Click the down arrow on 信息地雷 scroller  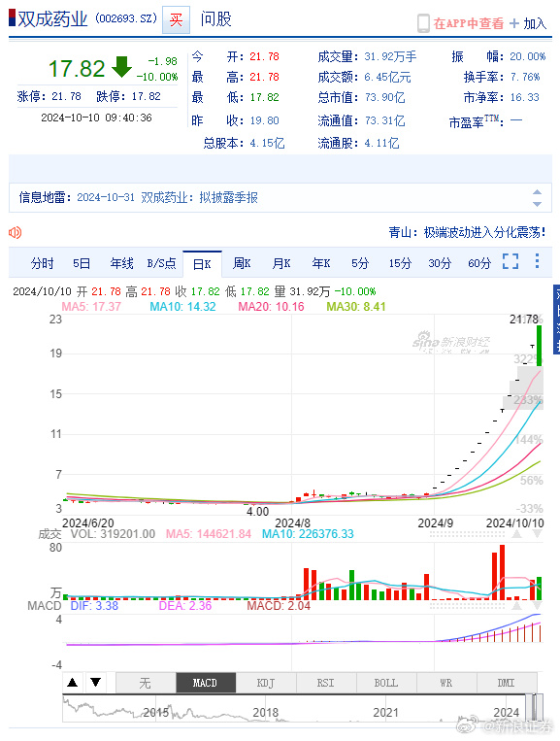[537, 204]
